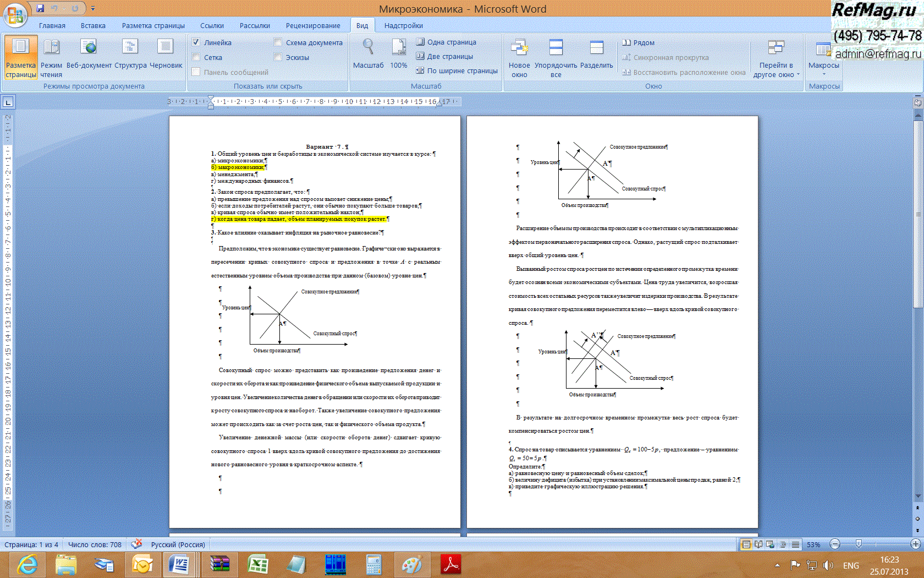Switch to the Рецензирование tab
This screenshot has height=578, width=924.
(312, 25)
